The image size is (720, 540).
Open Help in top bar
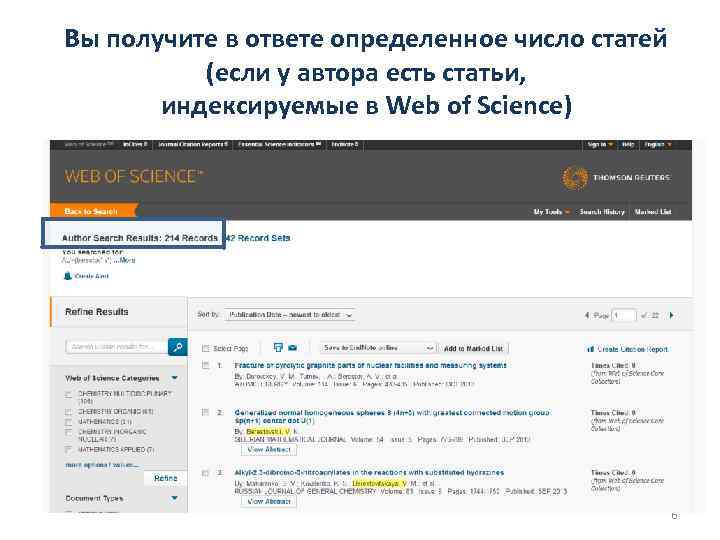[x=628, y=145]
